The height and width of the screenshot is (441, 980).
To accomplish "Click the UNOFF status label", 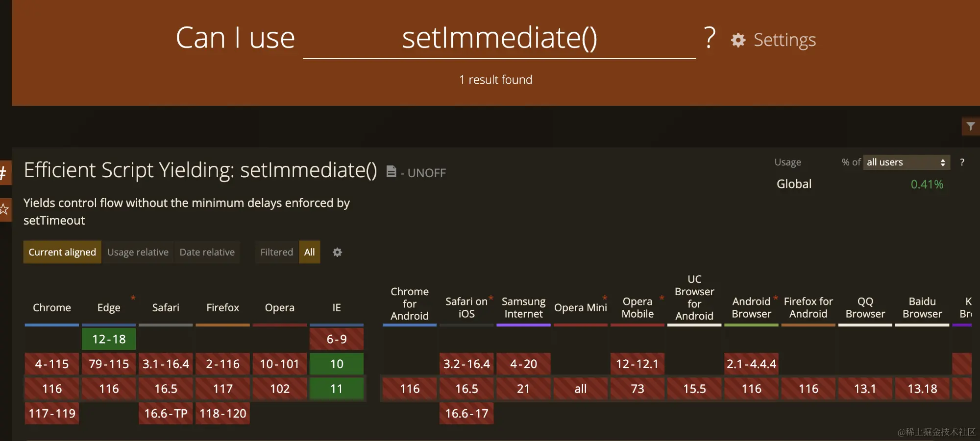I will point(426,173).
